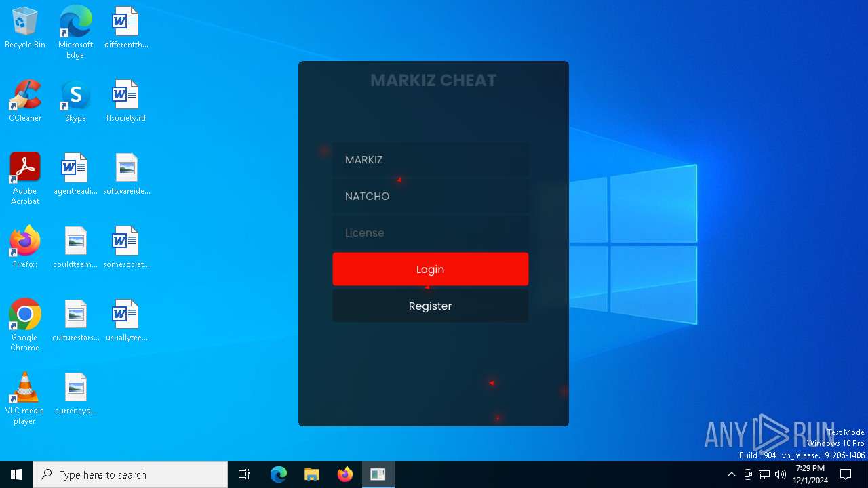Click the red Login button

click(x=430, y=269)
